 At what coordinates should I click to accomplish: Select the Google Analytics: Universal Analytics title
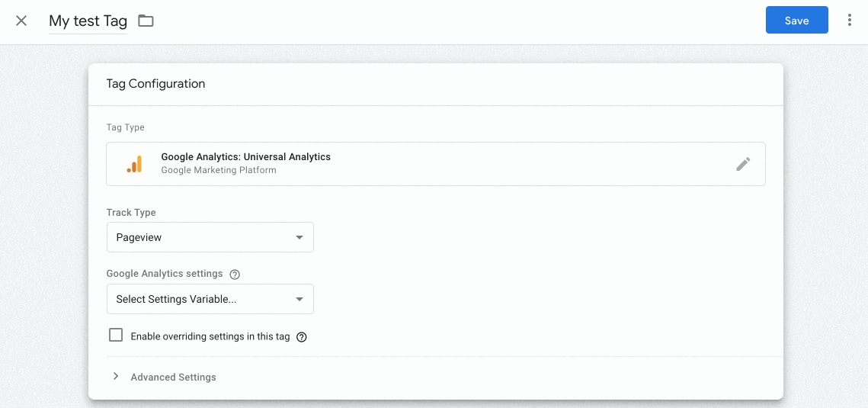click(x=246, y=157)
